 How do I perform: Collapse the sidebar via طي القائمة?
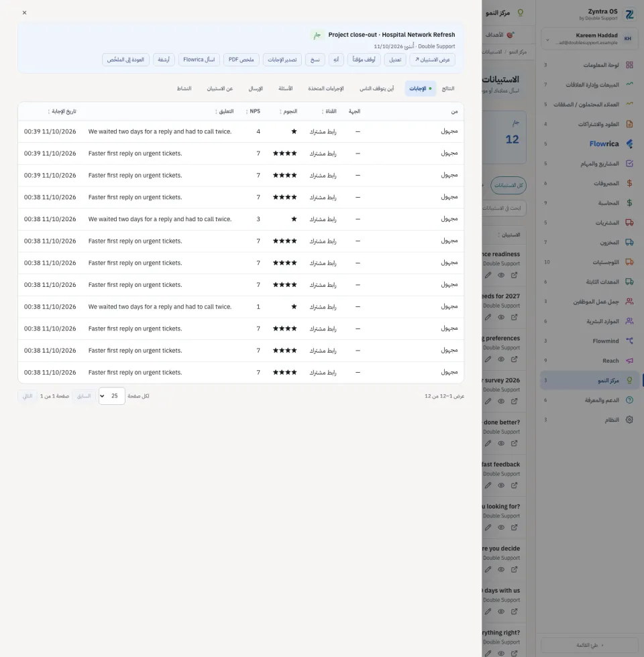click(590, 645)
